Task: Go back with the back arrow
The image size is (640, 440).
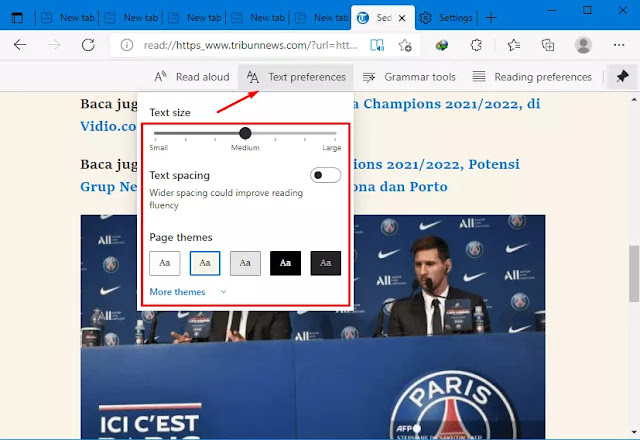Action: pos(20,45)
